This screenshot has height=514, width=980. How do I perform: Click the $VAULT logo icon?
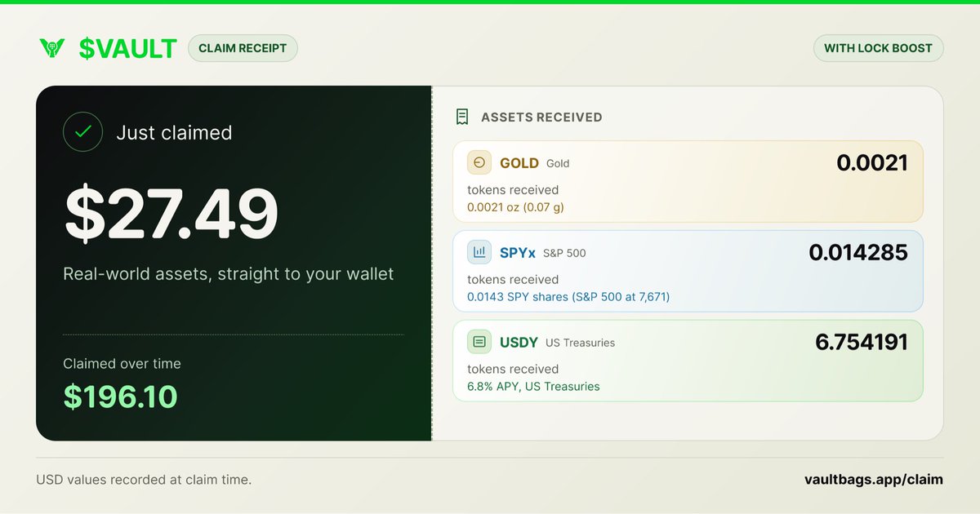(x=52, y=48)
